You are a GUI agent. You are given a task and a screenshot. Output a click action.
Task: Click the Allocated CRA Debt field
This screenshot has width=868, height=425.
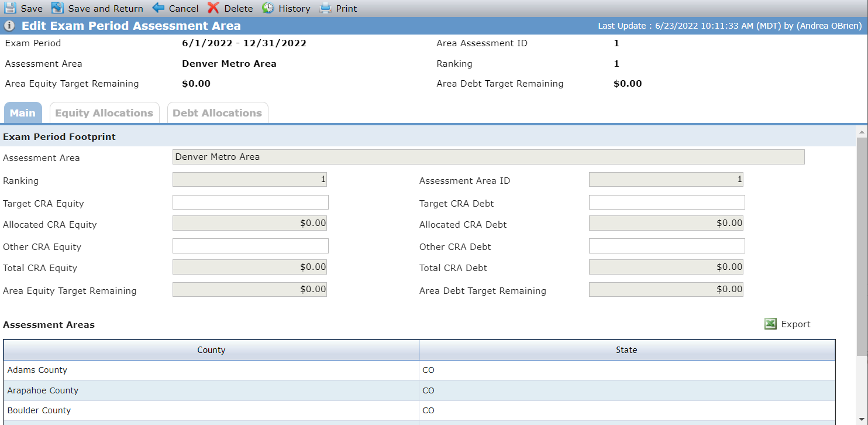pyautogui.click(x=666, y=223)
